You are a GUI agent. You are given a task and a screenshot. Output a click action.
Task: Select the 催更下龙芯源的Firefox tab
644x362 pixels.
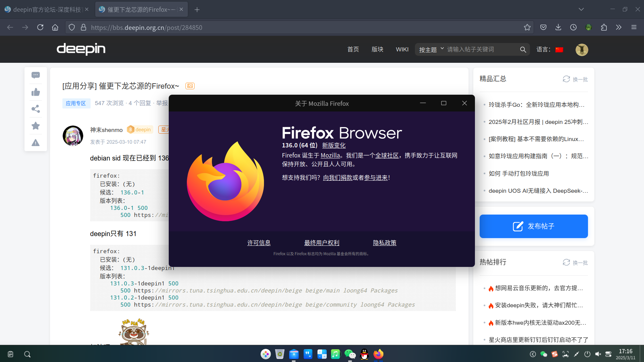tap(141, 9)
